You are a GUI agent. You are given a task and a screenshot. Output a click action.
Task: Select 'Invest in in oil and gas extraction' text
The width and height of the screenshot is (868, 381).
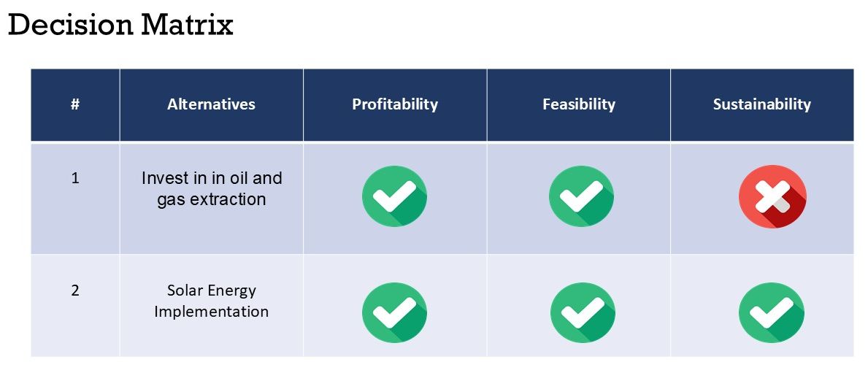(x=212, y=188)
